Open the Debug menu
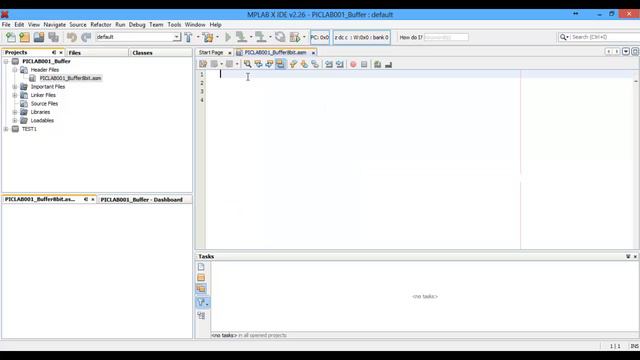 [x=137, y=24]
